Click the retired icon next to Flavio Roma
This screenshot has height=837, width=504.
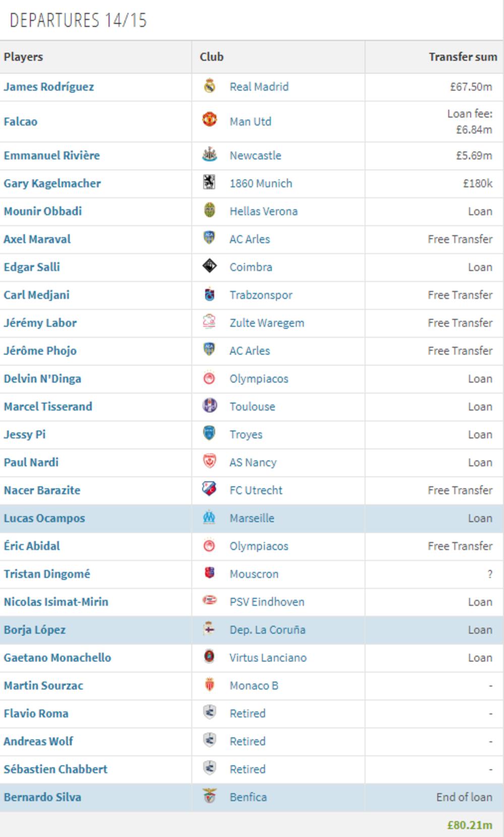[209, 713]
